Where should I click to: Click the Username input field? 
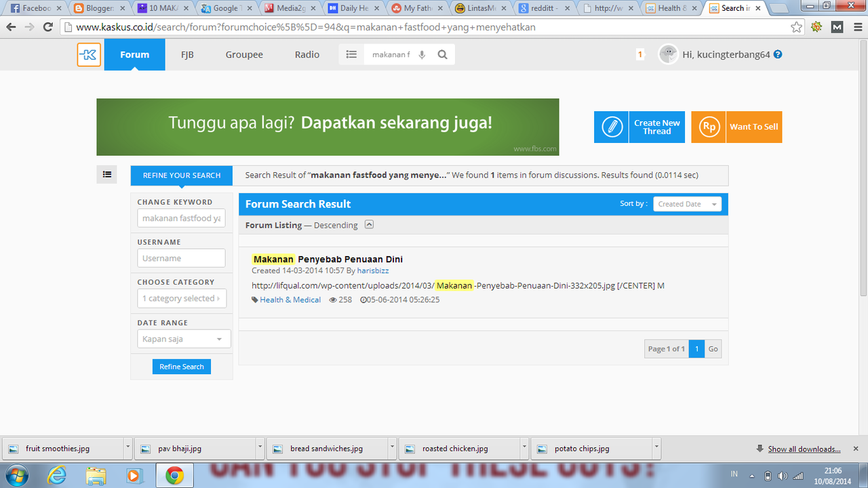click(181, 258)
